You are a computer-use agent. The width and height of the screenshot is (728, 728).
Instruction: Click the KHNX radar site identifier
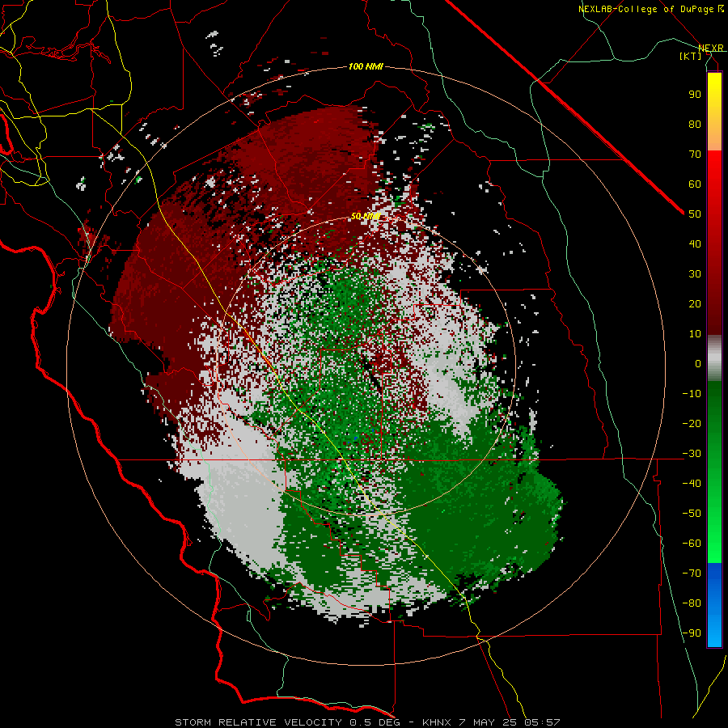437,722
